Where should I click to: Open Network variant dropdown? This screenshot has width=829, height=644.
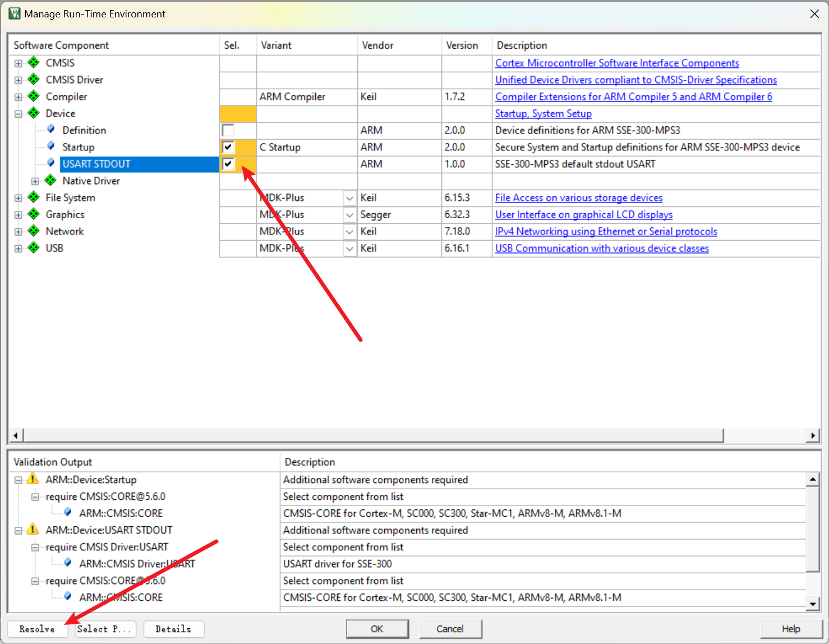point(349,232)
